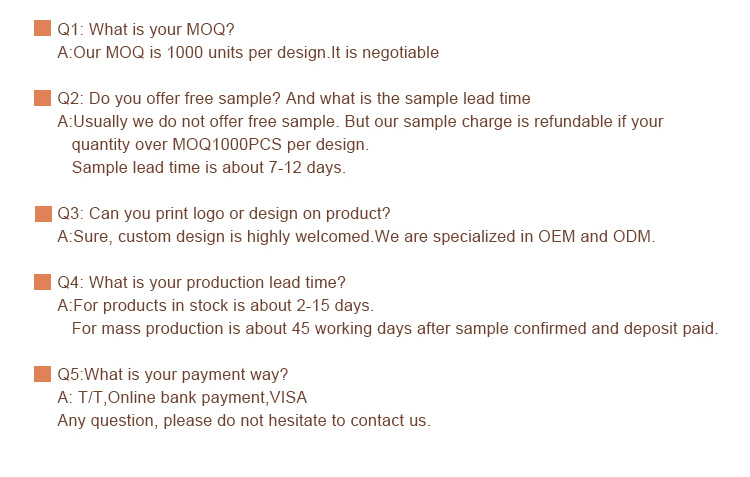Click the line about refundable sample charge
Screen dimensions: 750x477
click(x=360, y=122)
